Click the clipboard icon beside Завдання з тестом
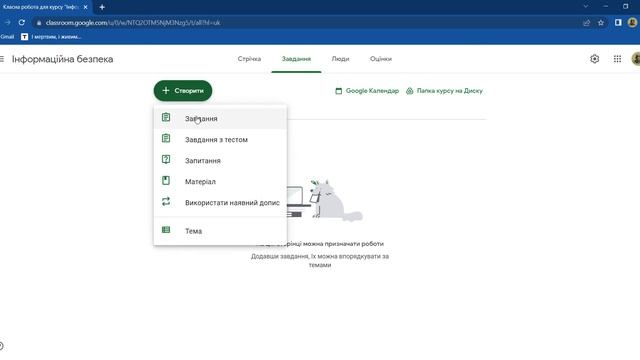Screen dimensions: 640x360 pos(166,139)
